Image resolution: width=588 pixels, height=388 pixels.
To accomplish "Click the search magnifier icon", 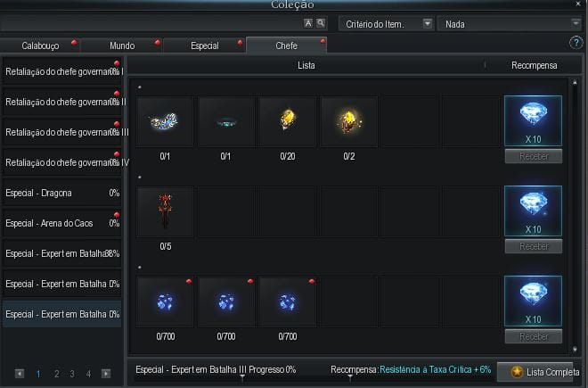I will click(x=321, y=24).
